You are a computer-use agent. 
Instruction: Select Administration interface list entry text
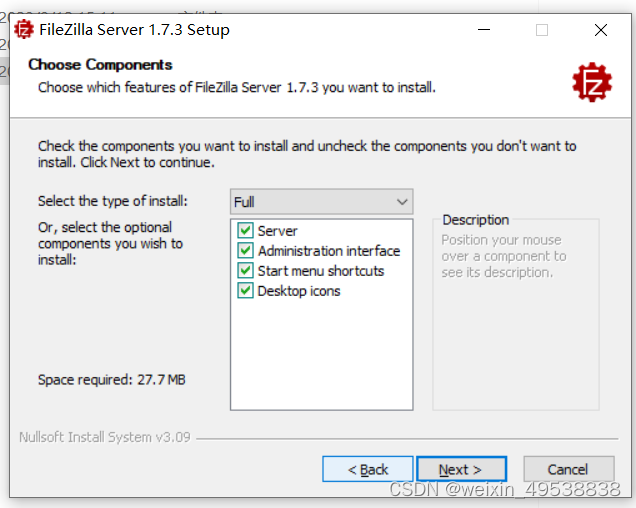(x=329, y=251)
